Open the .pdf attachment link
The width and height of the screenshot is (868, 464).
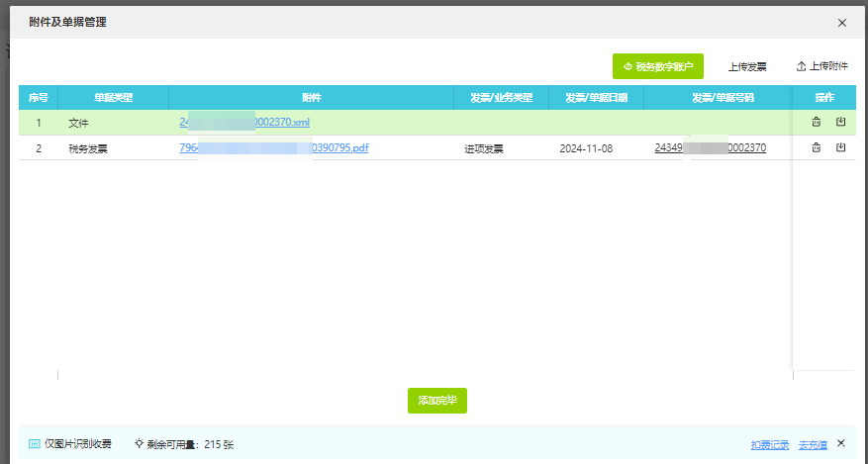[x=274, y=147]
